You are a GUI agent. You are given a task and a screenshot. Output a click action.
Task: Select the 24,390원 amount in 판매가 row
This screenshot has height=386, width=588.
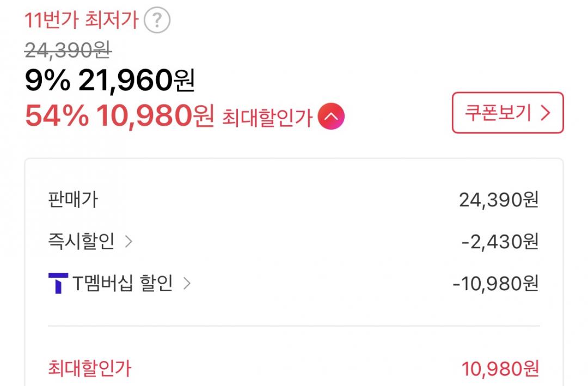(x=499, y=200)
